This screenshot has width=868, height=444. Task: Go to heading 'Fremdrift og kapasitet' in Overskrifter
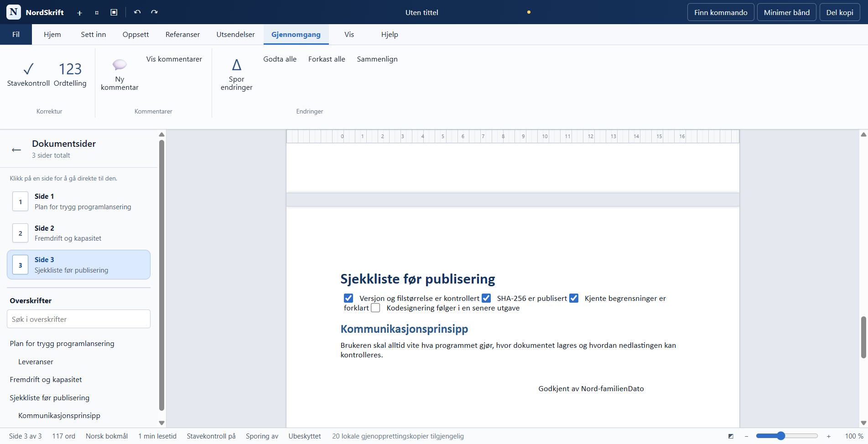(46, 380)
